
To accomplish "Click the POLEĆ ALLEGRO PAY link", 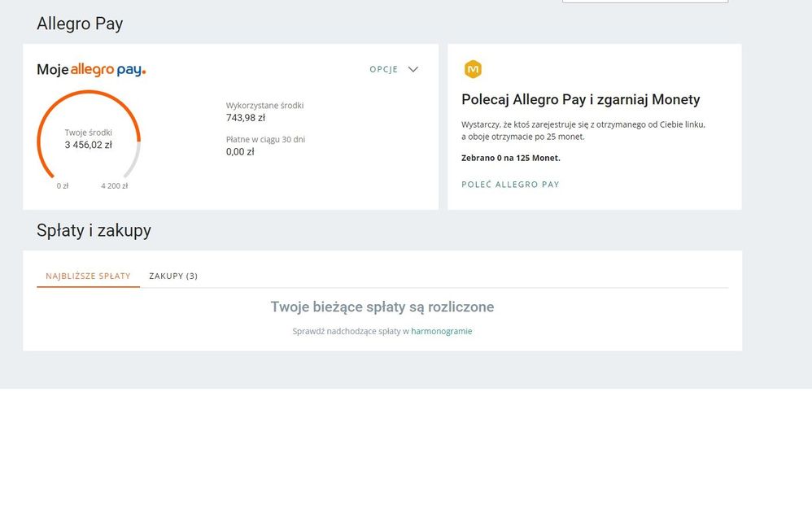I will pos(511,185).
